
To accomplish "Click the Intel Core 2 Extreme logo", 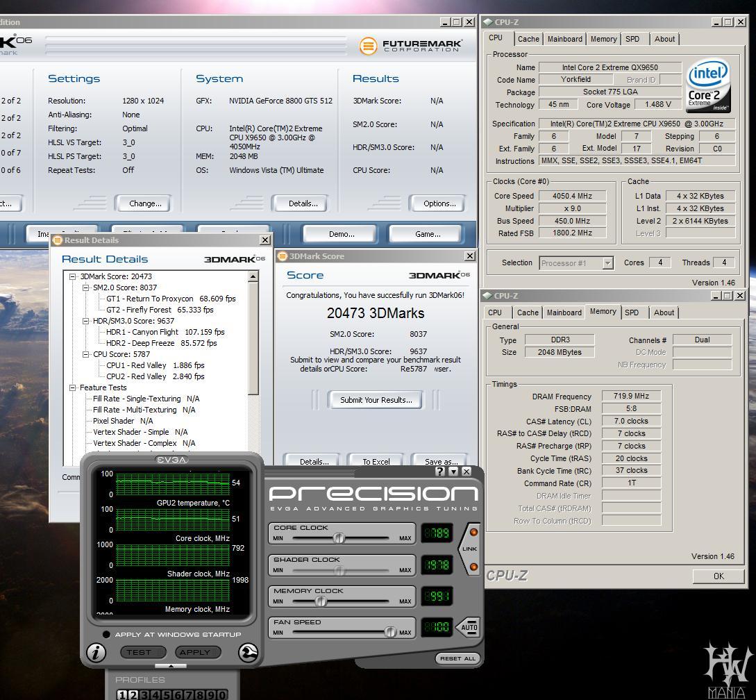I will pos(708,85).
